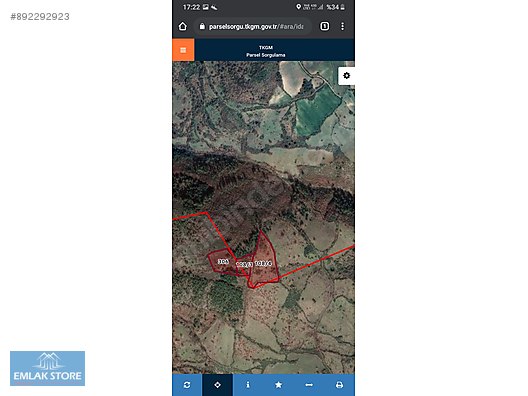This screenshot has height=396, width=528.
Task: Select the measure line tool
Action: tap(309, 385)
